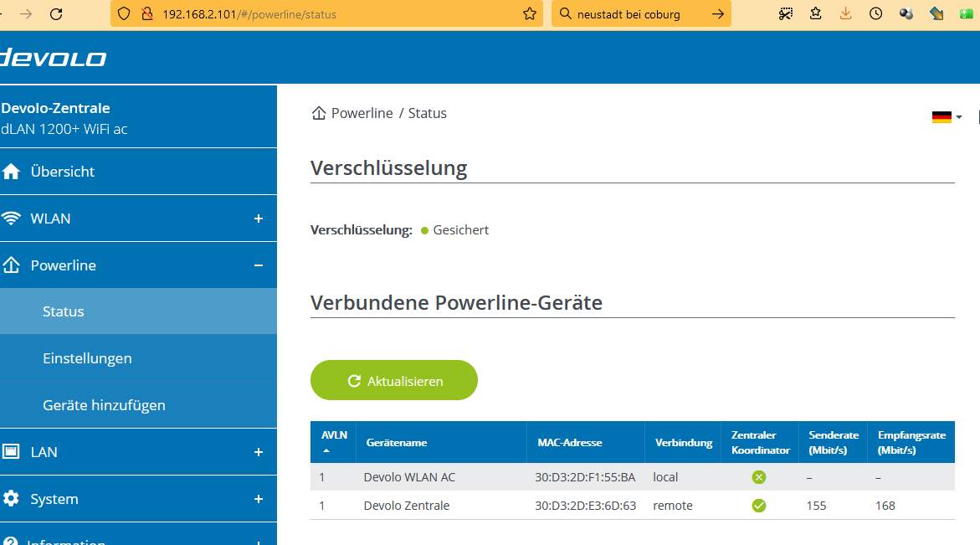This screenshot has width=980, height=545.
Task: Click the Senderate (Mbit/s) column header
Action: pos(833,442)
